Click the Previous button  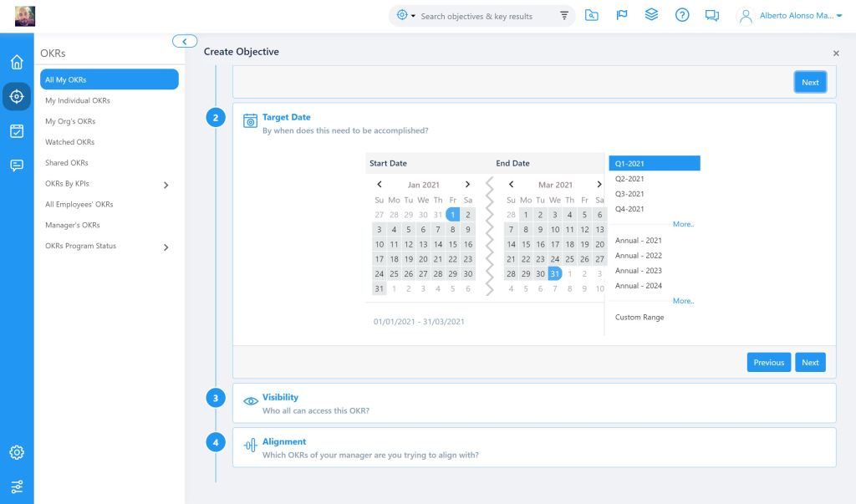click(768, 362)
